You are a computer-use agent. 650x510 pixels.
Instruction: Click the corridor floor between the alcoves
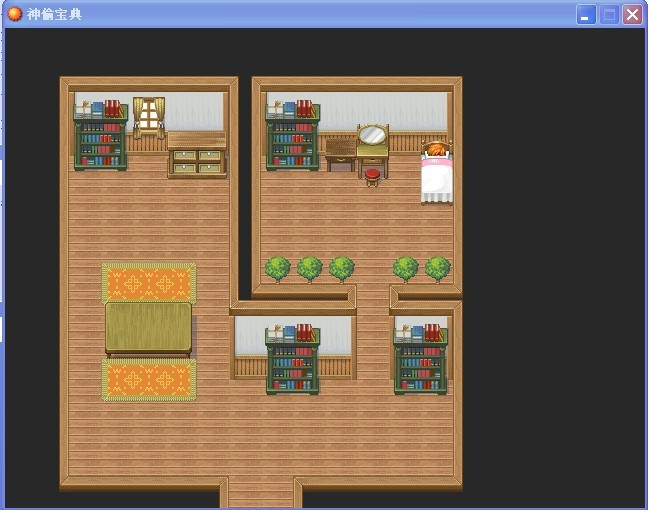(x=373, y=332)
